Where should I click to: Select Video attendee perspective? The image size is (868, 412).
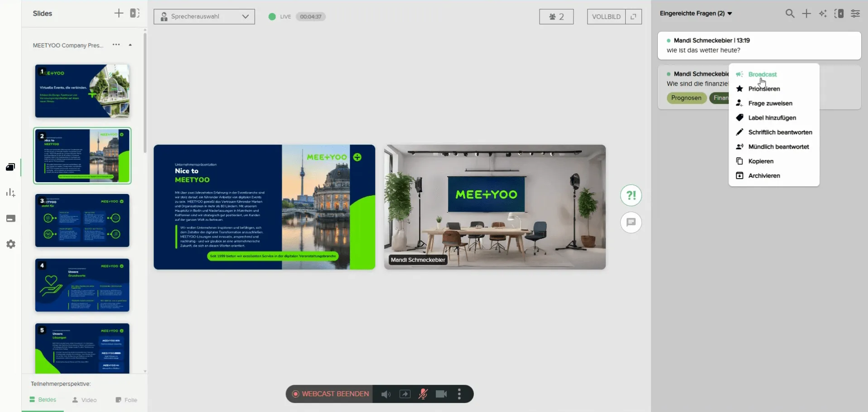pyautogui.click(x=85, y=400)
